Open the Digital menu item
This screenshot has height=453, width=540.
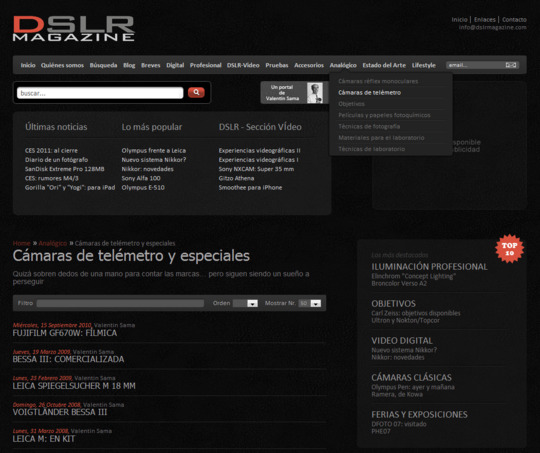pos(175,65)
